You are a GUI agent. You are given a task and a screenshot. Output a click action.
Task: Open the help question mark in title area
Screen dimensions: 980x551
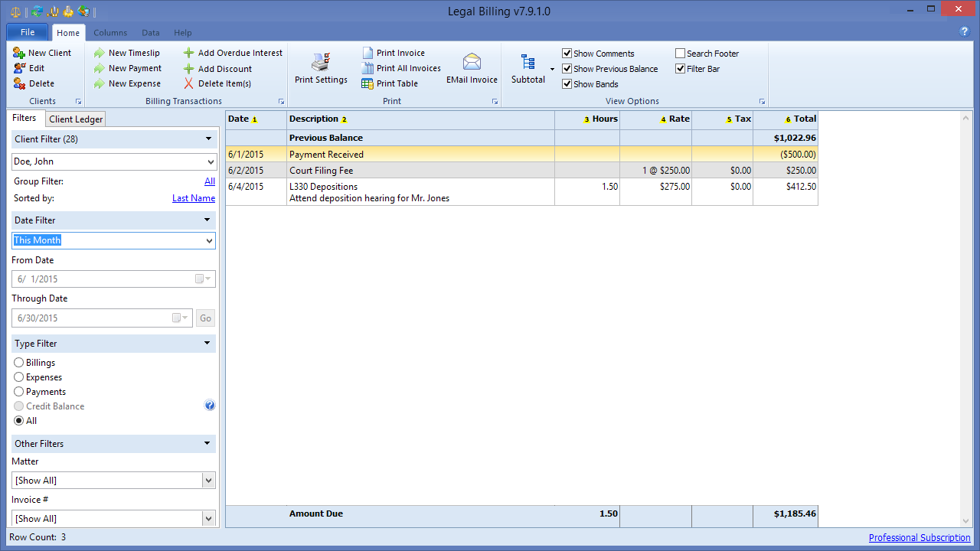965,32
